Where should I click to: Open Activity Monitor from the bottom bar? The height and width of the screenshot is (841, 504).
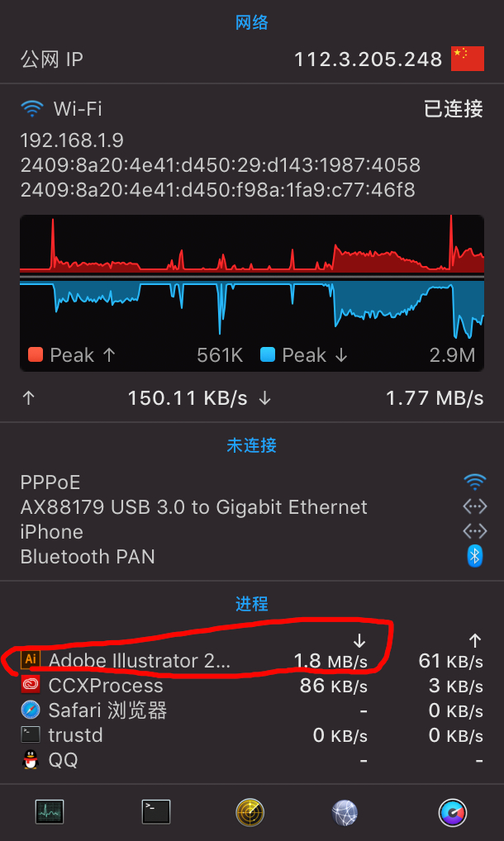(x=50, y=812)
